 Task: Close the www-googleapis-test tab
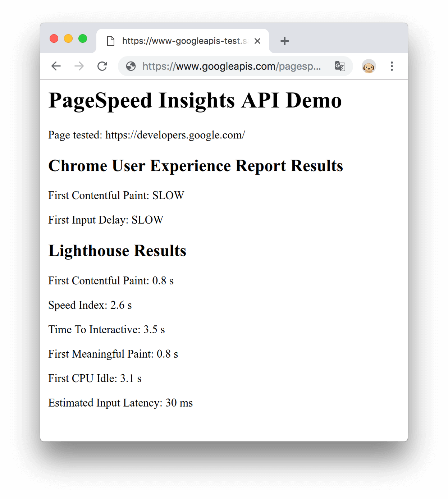click(257, 41)
